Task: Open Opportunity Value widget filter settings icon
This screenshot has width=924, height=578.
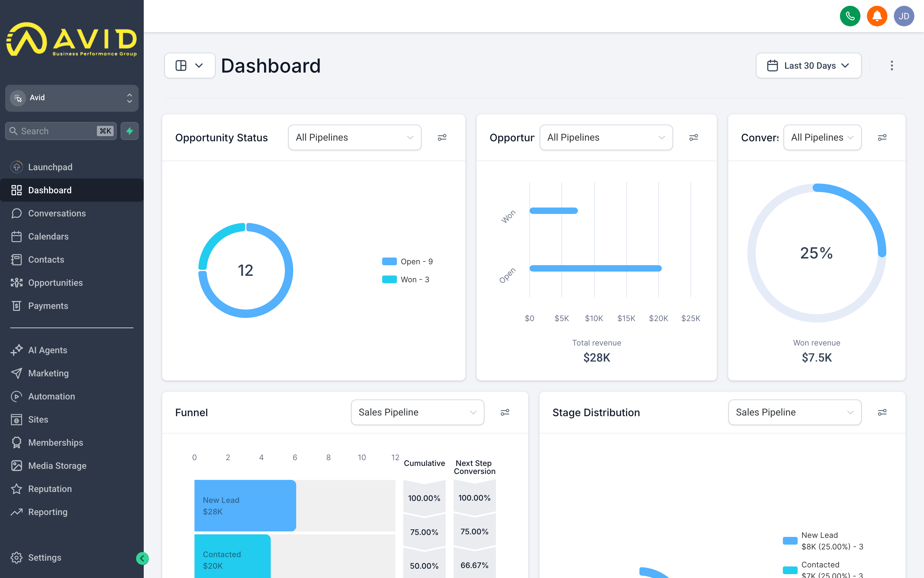Action: coord(694,137)
